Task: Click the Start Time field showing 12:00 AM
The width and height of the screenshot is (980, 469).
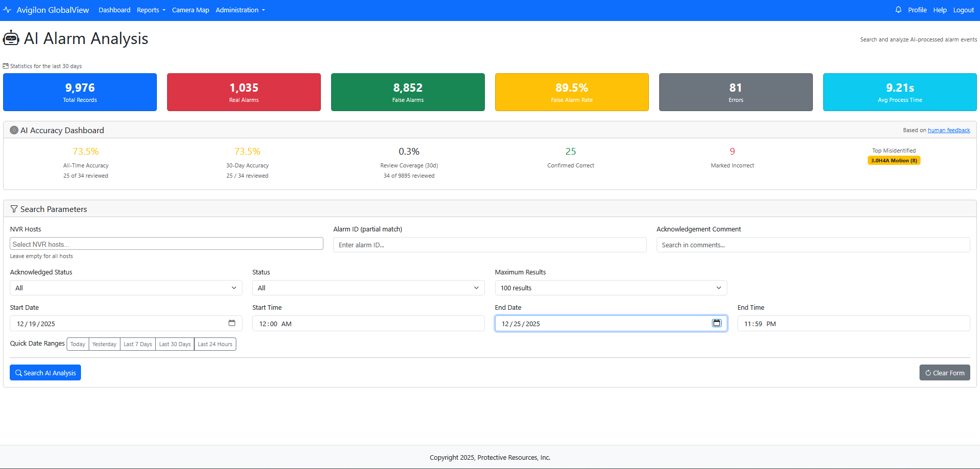Action: [369, 324]
